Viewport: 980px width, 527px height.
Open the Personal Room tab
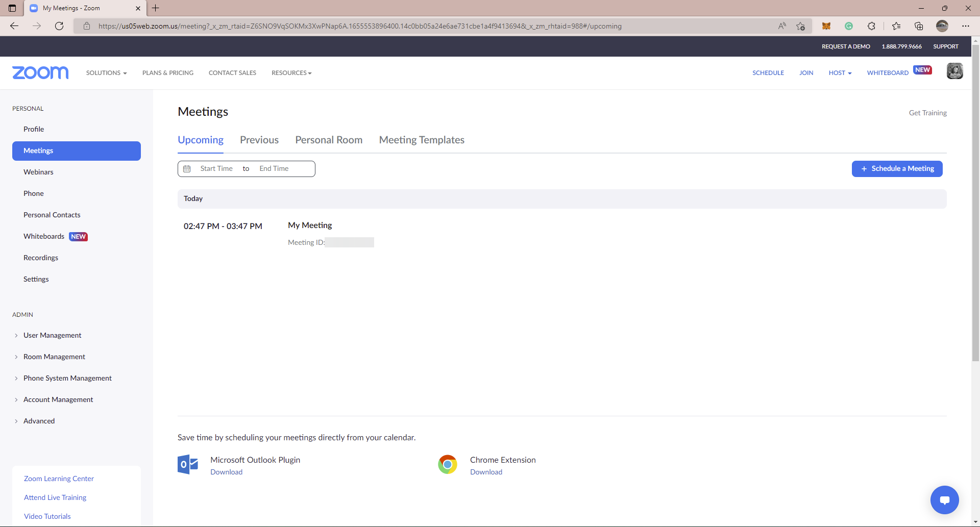point(329,140)
